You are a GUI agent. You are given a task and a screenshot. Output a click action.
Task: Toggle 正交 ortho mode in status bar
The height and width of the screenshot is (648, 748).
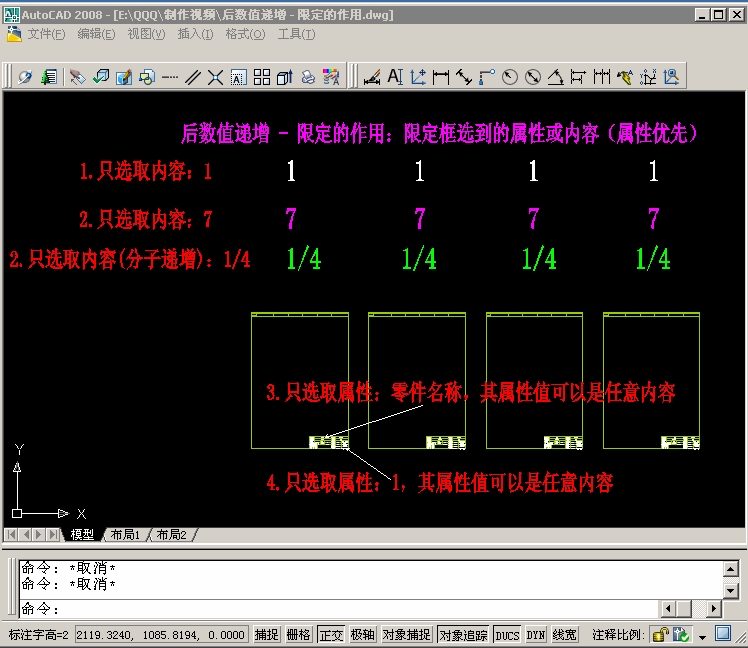[x=330, y=634]
